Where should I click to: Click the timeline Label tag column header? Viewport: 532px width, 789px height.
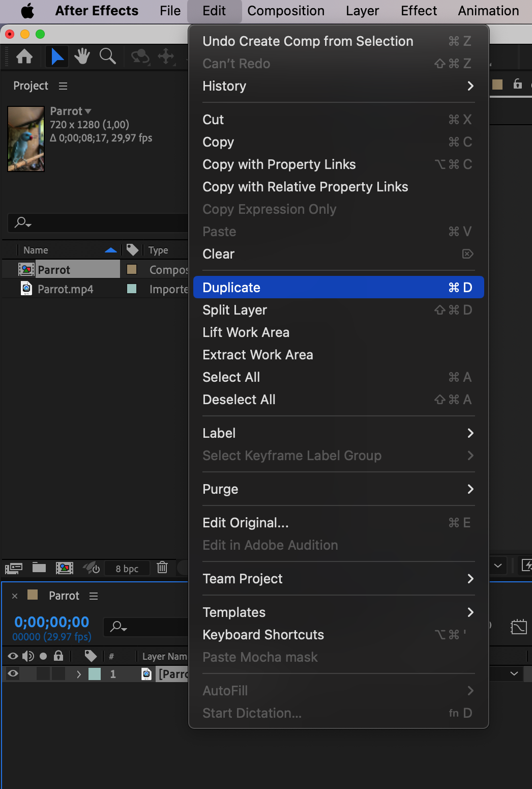tap(91, 656)
